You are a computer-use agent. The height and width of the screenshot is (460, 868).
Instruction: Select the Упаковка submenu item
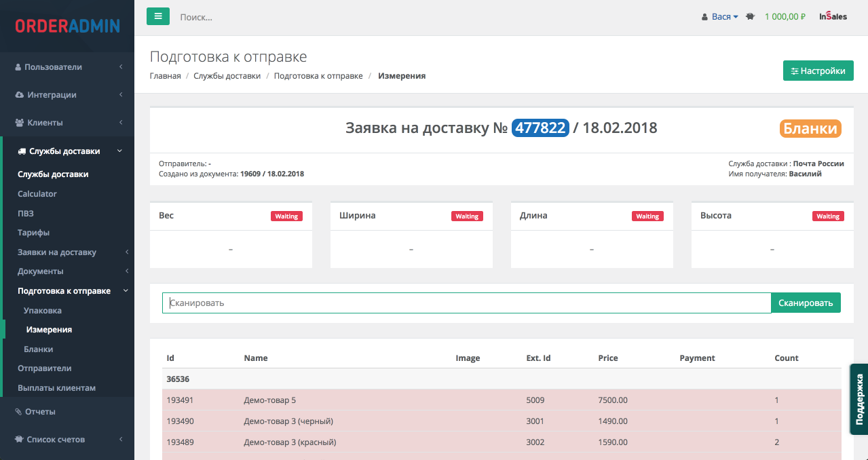point(43,311)
